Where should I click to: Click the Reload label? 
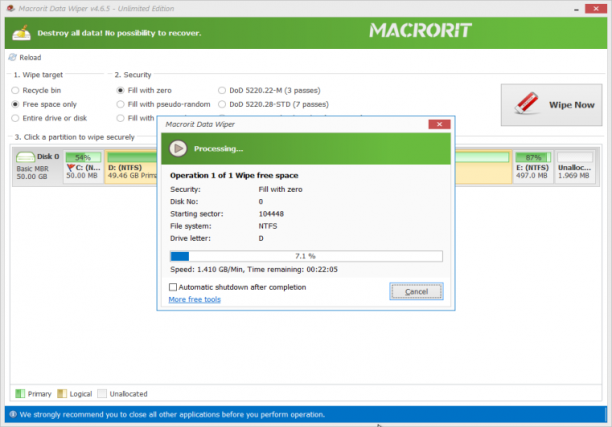[30, 57]
